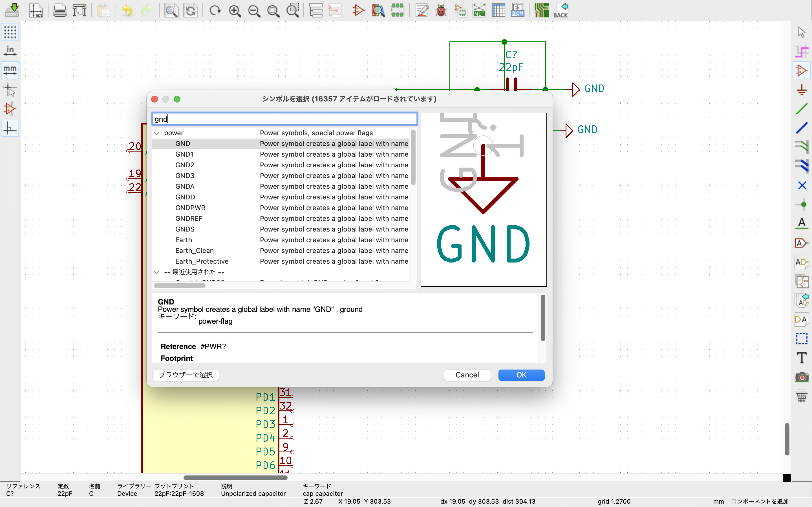The image size is (812, 507).
Task: Select GNDA from the symbol list
Action: coord(185,186)
